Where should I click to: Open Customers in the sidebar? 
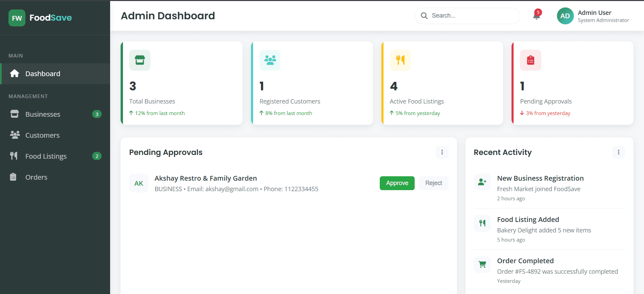click(55, 135)
